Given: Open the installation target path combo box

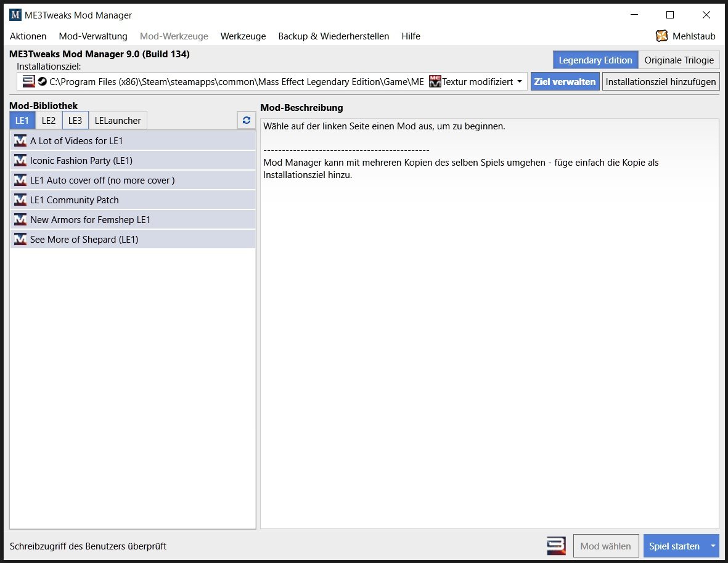Looking at the screenshot, I should point(272,82).
